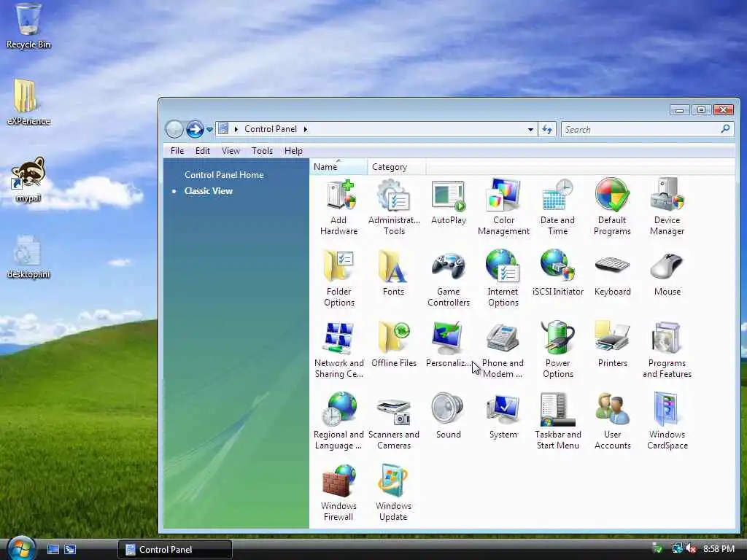
Task: Click the taskbar clock 8:58 PM
Action: (x=719, y=549)
